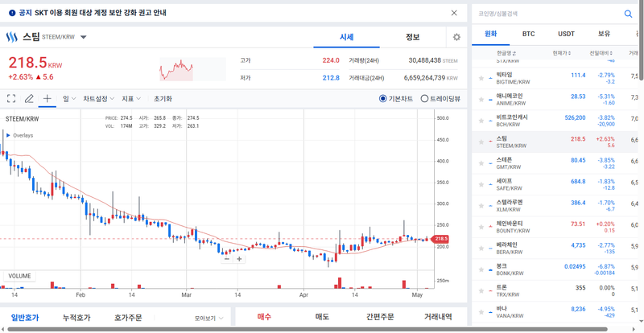Open the 일 interval dropdown

click(69, 99)
